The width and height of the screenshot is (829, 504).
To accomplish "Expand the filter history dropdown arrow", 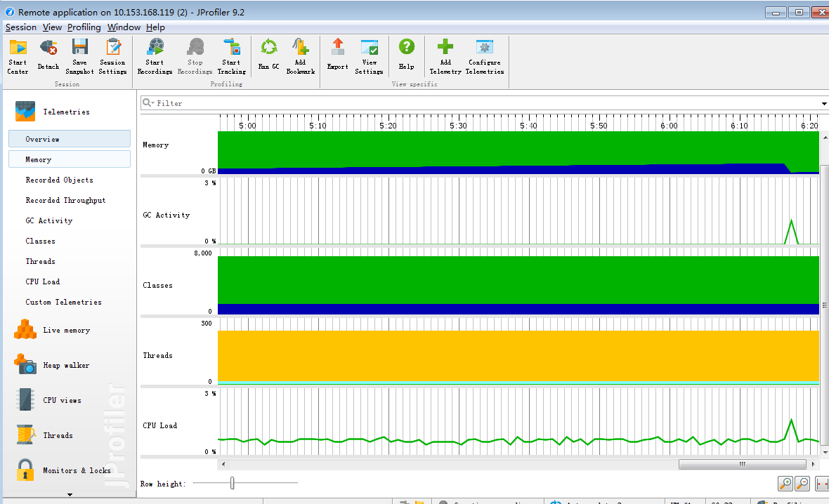I will tap(823, 104).
